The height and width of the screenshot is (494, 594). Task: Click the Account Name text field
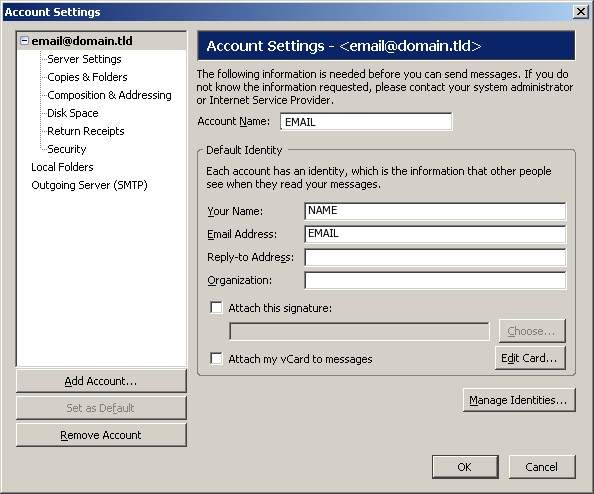click(366, 122)
